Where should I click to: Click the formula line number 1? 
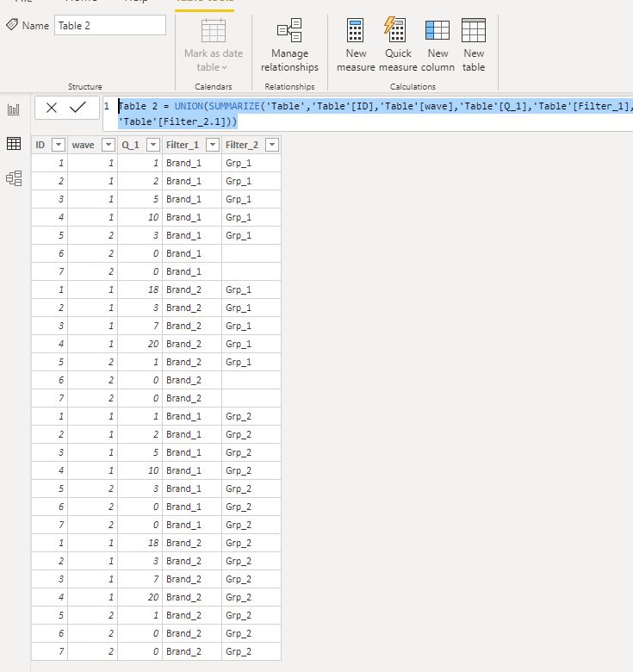[x=107, y=106]
